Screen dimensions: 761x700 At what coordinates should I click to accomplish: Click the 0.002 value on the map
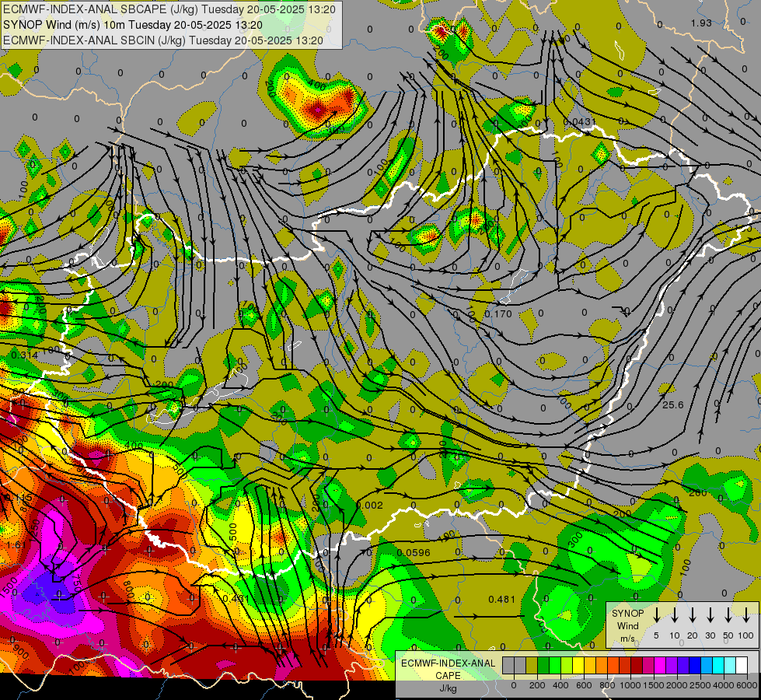tap(370, 506)
